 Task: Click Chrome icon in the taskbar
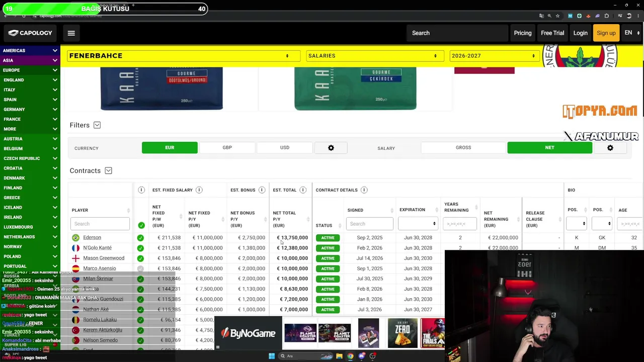tap(350, 356)
